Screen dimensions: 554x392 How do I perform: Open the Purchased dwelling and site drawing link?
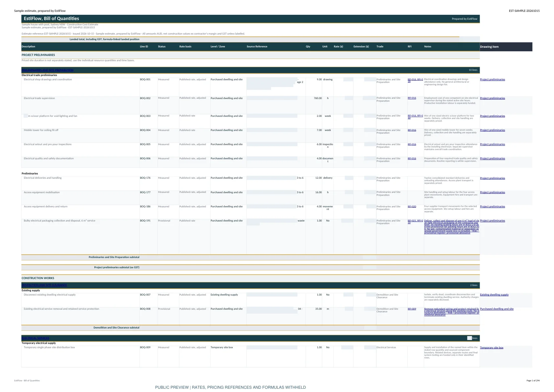click(497, 309)
